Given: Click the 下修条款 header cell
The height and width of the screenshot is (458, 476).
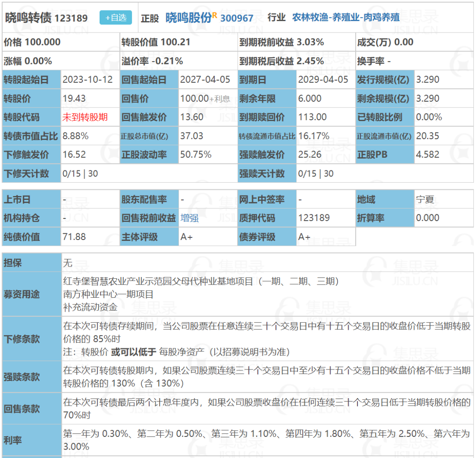Looking at the screenshot, I should 32,339.
